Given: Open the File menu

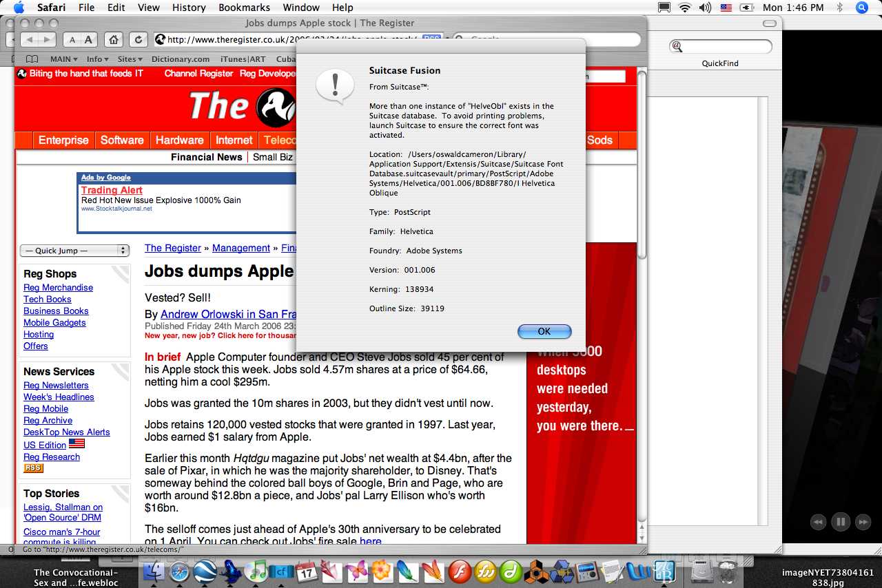Looking at the screenshot, I should 87,8.
